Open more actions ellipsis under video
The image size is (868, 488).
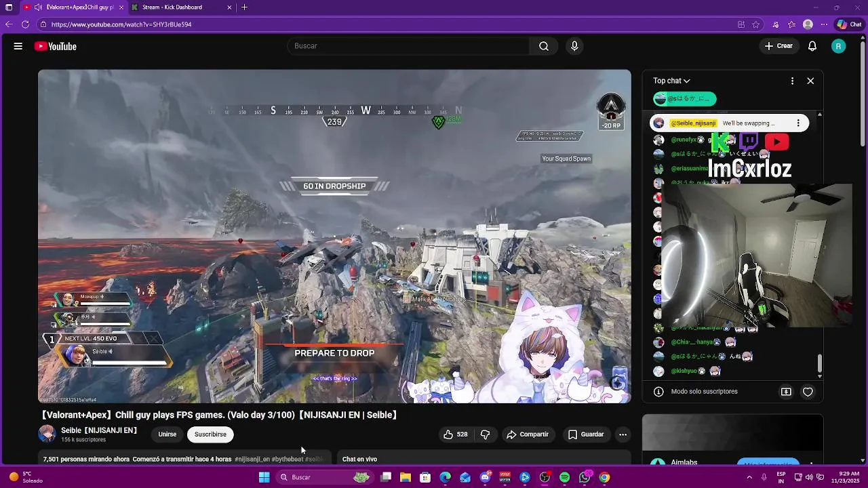pyautogui.click(x=623, y=434)
